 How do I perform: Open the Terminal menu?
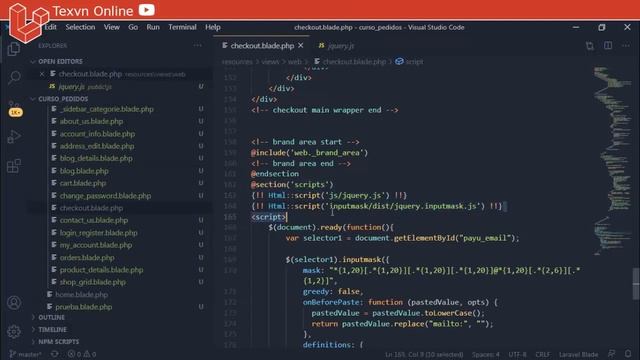click(x=182, y=27)
